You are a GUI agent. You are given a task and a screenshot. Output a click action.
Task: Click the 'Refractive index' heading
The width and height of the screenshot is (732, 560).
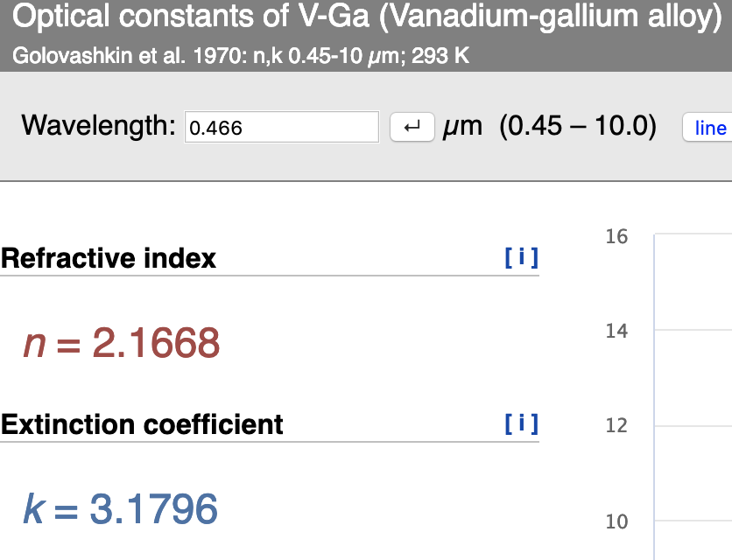109,258
